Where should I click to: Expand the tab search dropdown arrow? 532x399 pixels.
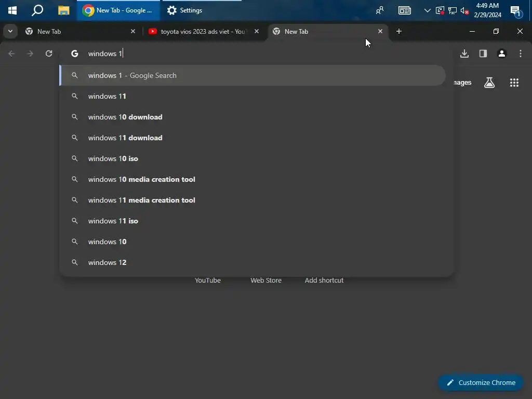tap(10, 31)
